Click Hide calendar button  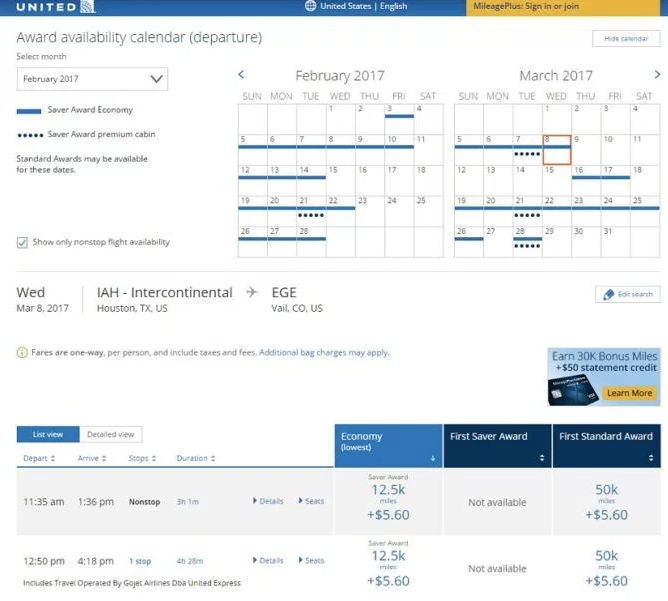click(x=626, y=38)
